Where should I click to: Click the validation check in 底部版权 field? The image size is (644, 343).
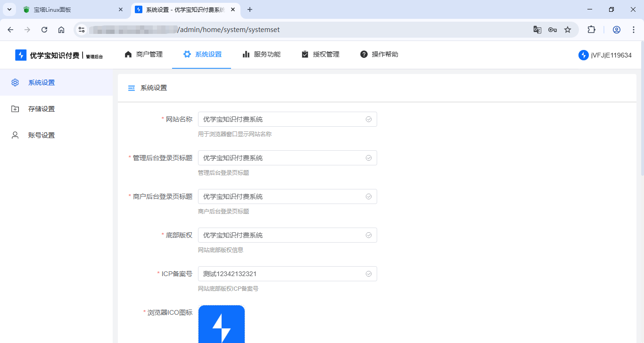click(x=369, y=235)
